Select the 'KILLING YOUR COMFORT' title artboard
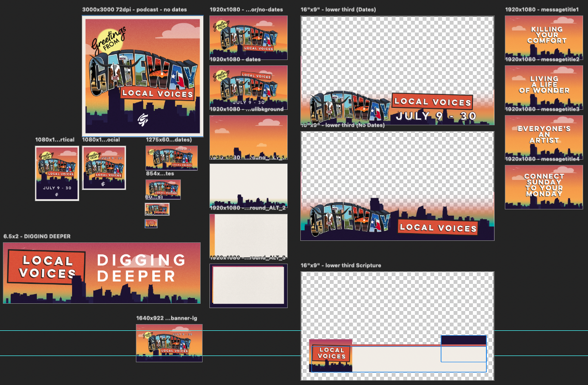588x385 pixels. (544, 38)
